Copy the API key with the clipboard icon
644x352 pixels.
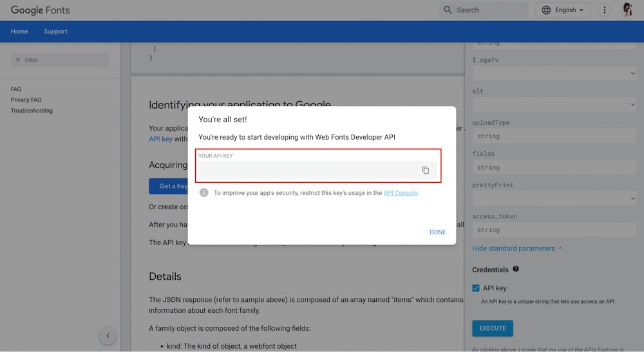tap(425, 170)
